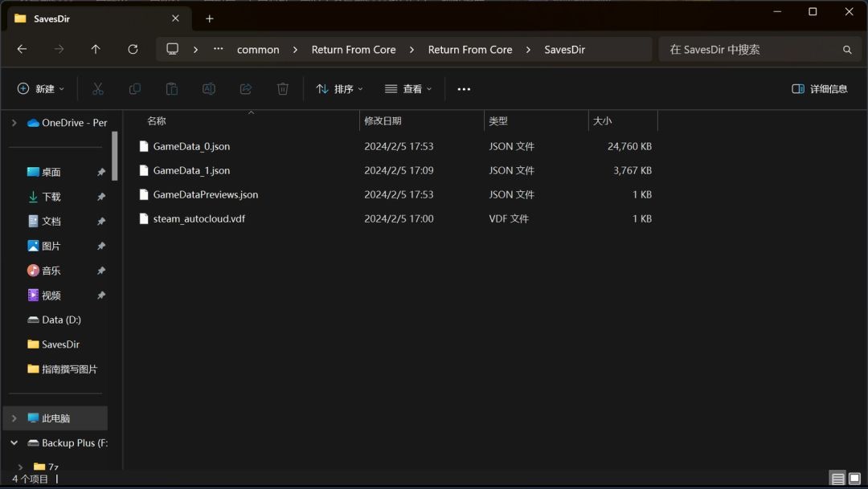The width and height of the screenshot is (868, 489).
Task: Click the Refresh icon in address bar
Action: click(133, 49)
